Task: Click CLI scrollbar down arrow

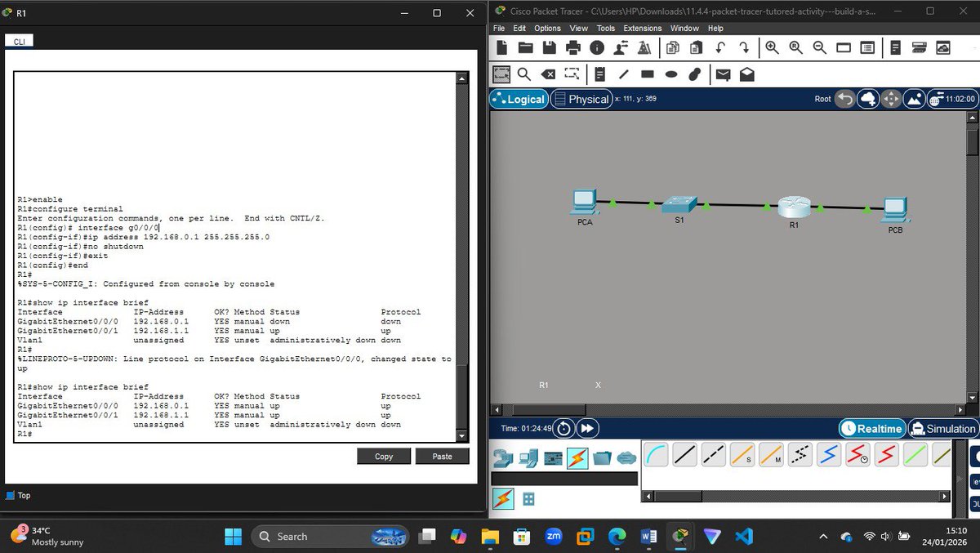Action: (462, 435)
